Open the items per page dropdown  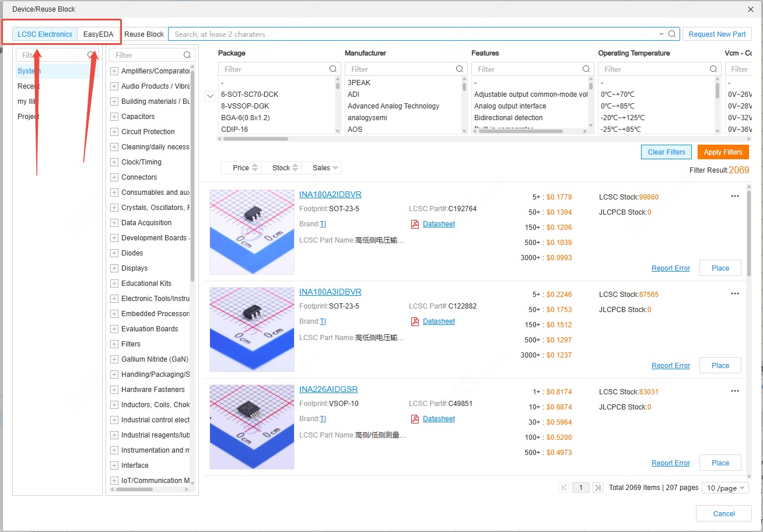tap(726, 488)
